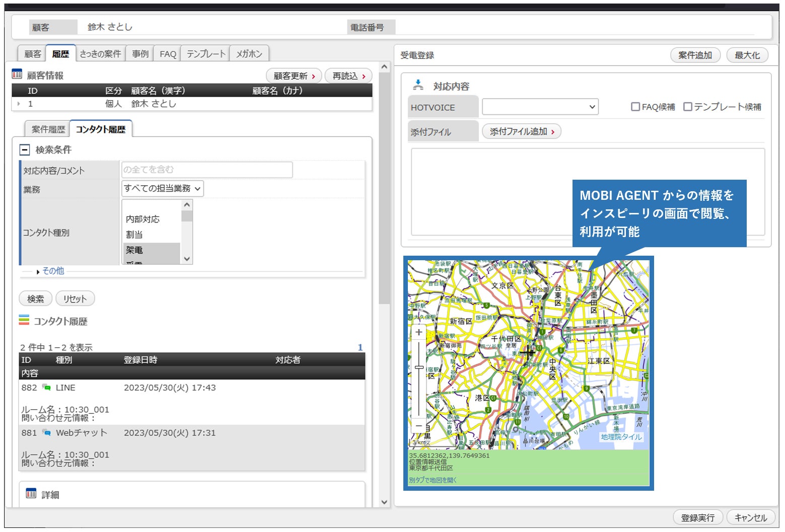Switch to the 案件履歴 tab
The width and height of the screenshot is (785, 532).
[48, 129]
